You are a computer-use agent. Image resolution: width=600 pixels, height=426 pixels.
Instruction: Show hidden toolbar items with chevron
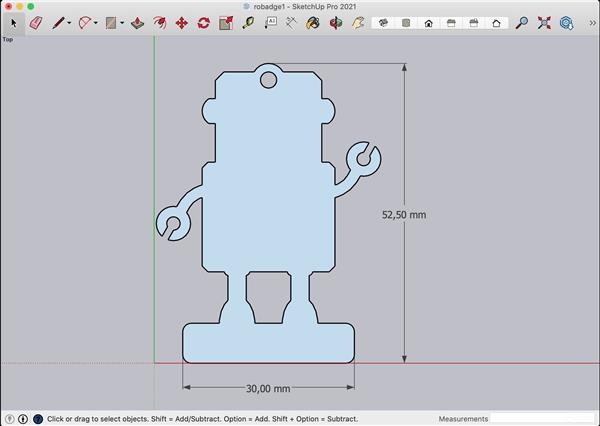tap(591, 22)
